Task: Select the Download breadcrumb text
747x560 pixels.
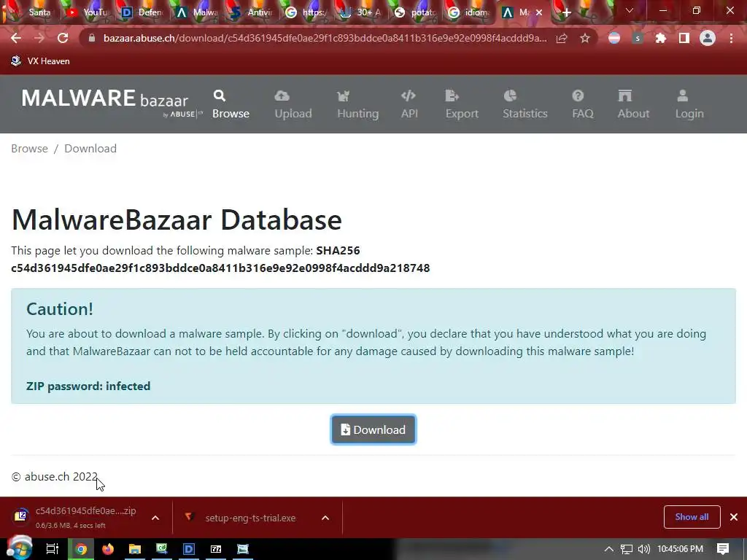Action: click(90, 149)
